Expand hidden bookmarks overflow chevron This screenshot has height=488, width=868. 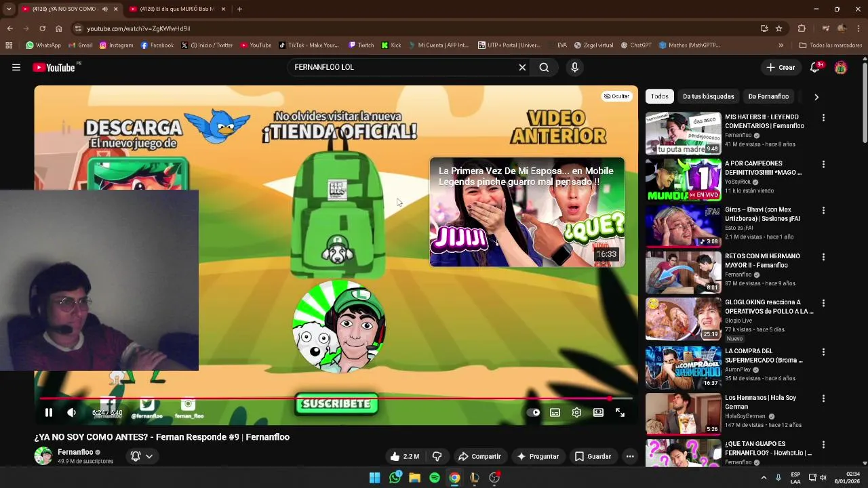click(x=781, y=45)
